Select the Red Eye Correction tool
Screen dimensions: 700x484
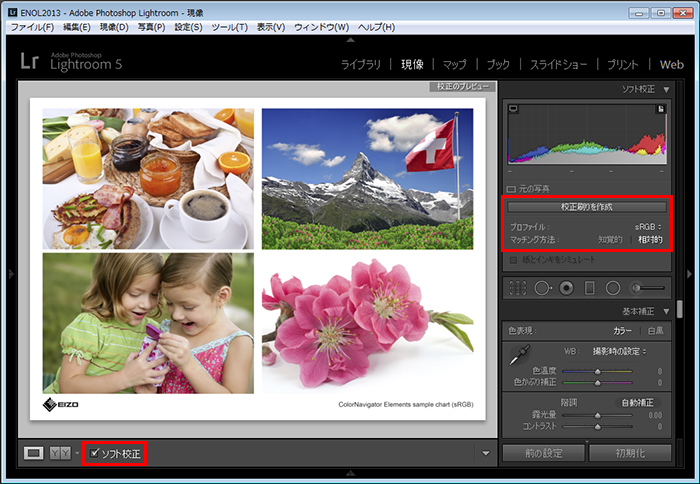(x=567, y=288)
